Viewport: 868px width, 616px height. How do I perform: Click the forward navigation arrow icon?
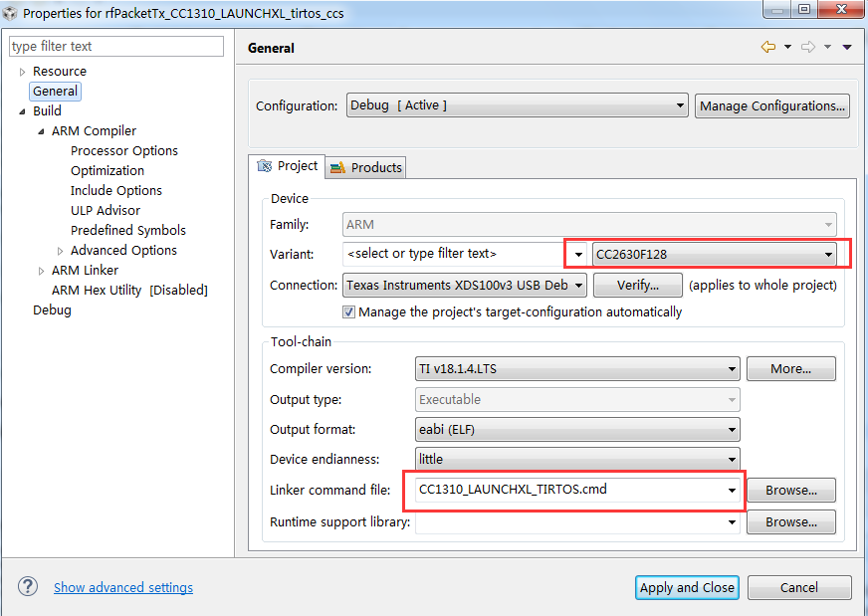pos(808,47)
